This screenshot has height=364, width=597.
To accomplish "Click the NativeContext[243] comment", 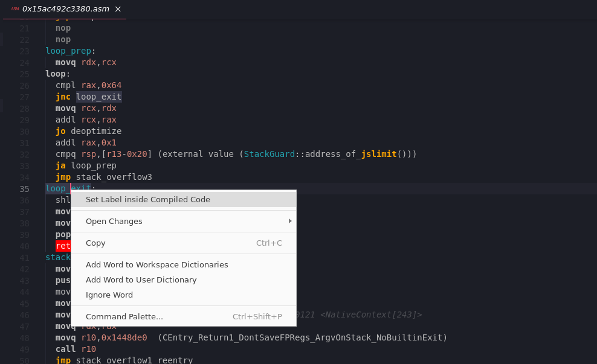I will pyautogui.click(x=371, y=315).
